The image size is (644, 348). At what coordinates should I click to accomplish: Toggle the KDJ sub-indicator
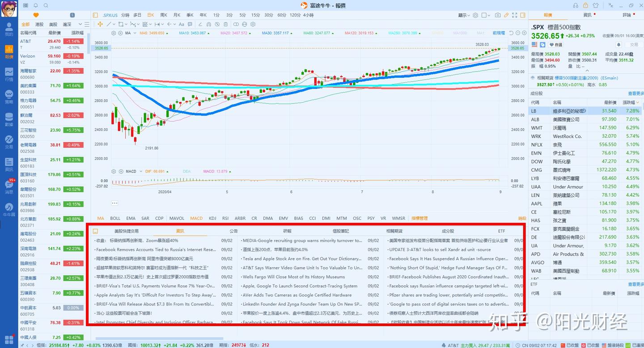point(212,218)
